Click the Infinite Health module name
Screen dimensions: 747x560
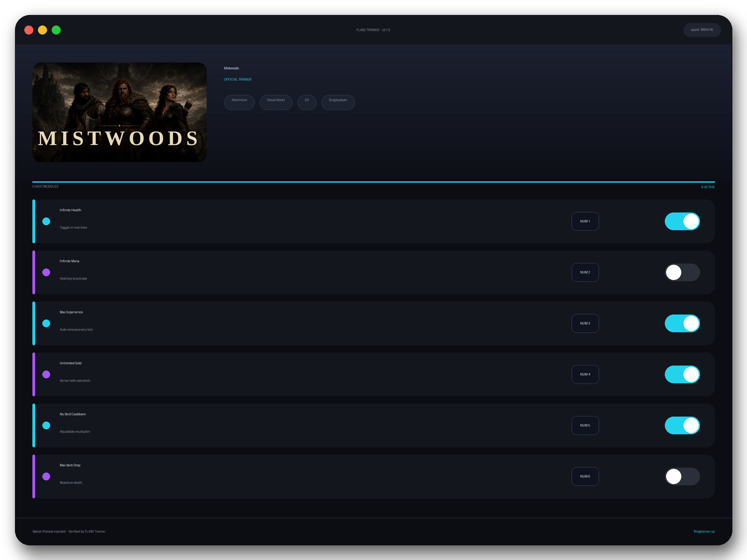coord(70,210)
